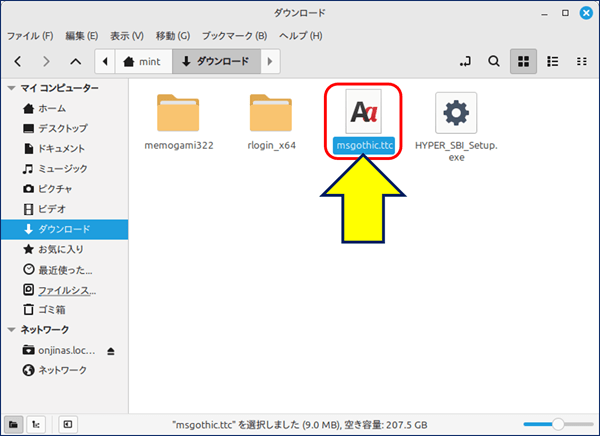
Task: Go up to the parent folder
Action: point(75,61)
